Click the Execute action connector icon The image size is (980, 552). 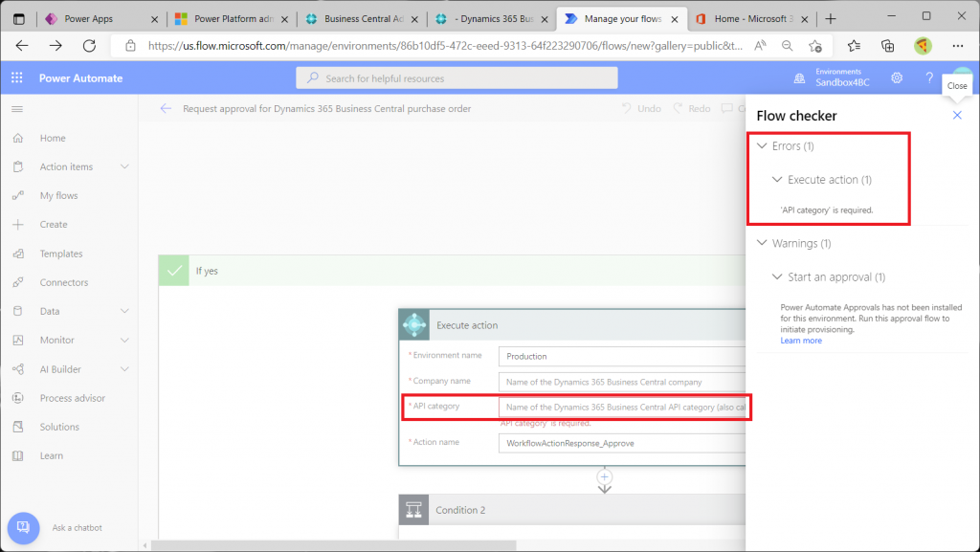point(413,324)
